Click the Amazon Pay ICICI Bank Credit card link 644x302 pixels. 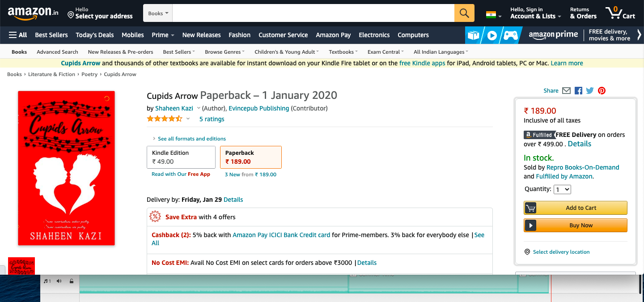281,235
